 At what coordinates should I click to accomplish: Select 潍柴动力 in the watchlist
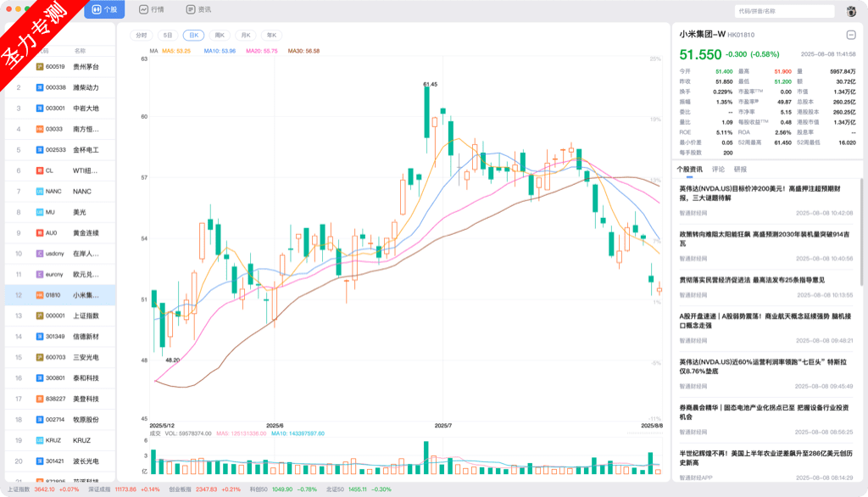click(86, 87)
